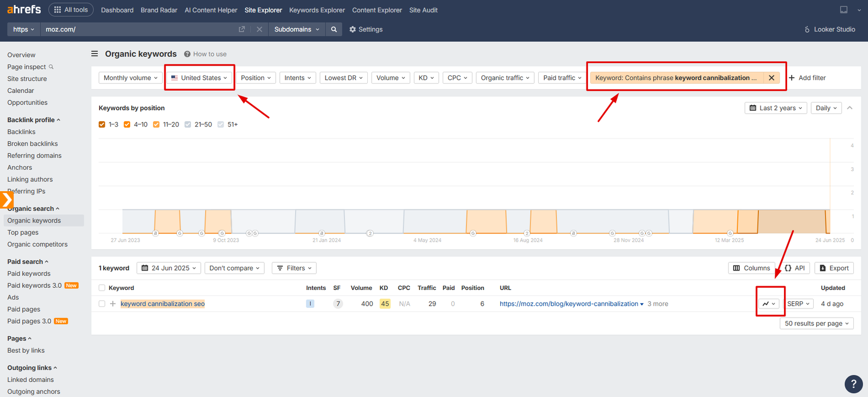The width and height of the screenshot is (868, 397).
Task: Click SERP features count 7
Action: 338,304
